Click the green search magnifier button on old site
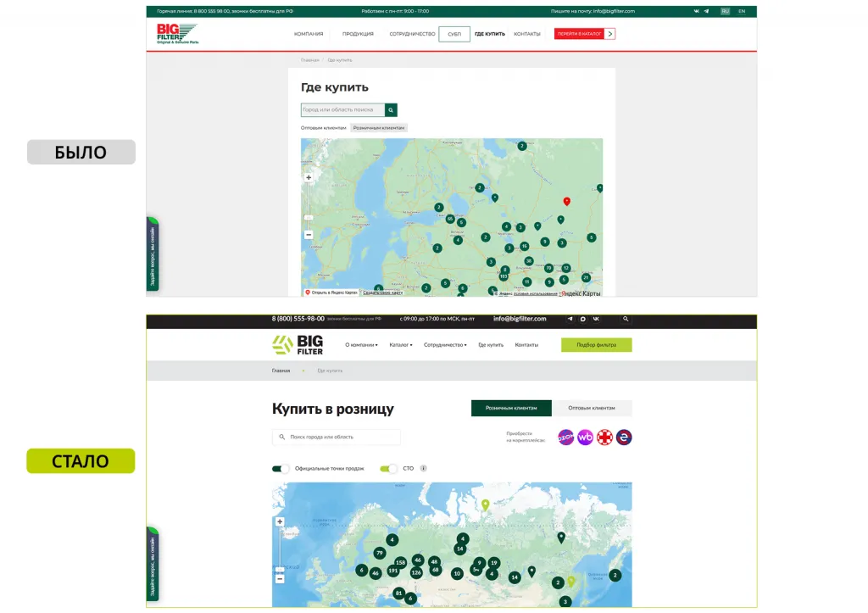The height and width of the screenshot is (613, 868). coord(391,110)
